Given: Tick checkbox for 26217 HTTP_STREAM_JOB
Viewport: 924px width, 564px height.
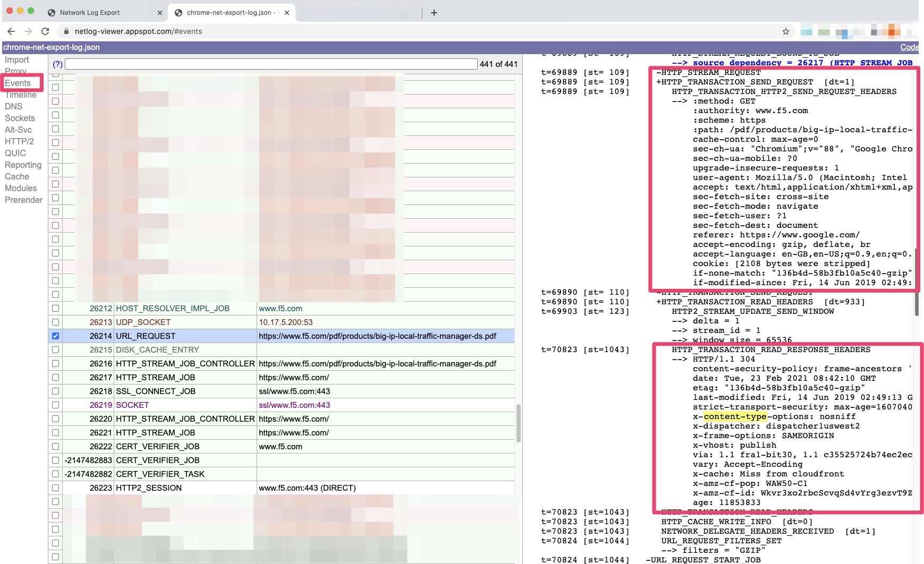Looking at the screenshot, I should (x=55, y=377).
